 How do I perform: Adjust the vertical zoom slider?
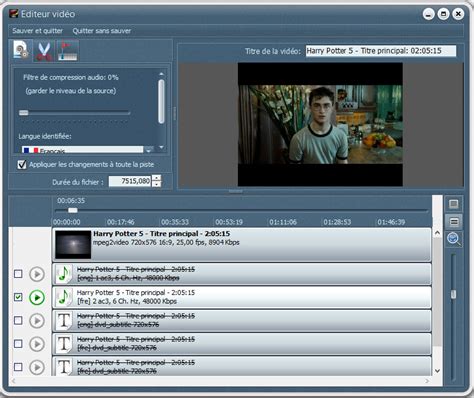tap(453, 294)
